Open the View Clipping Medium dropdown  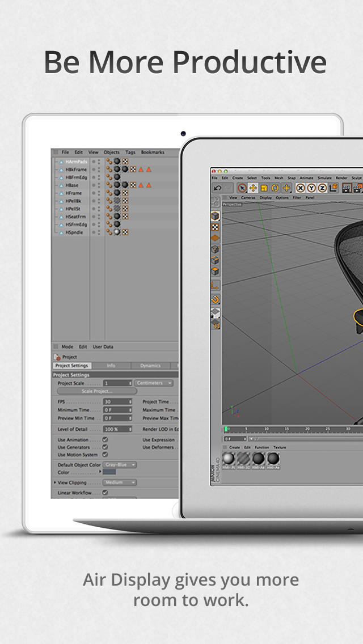tap(119, 482)
